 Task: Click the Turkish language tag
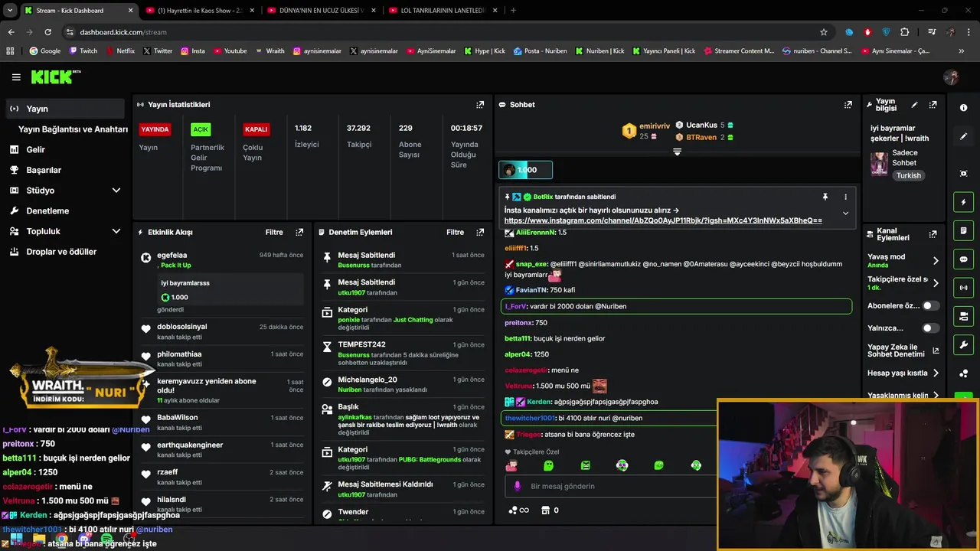(909, 175)
